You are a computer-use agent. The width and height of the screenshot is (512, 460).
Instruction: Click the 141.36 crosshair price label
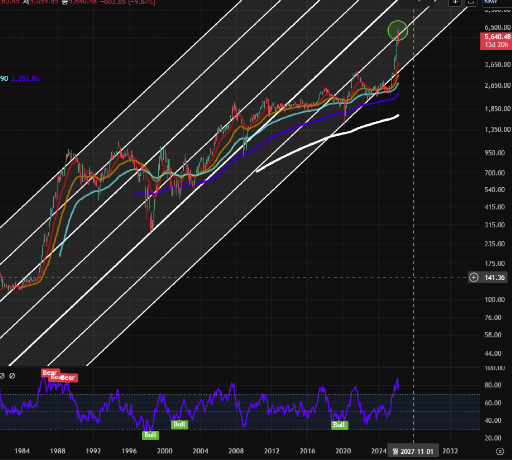495,277
